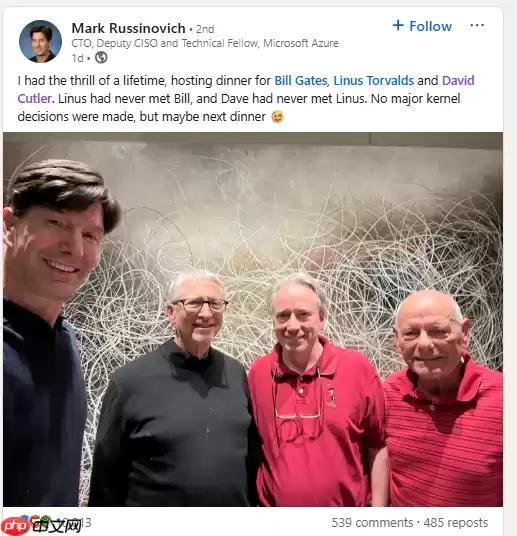
Task: View the 539 comments
Action: pyautogui.click(x=372, y=523)
